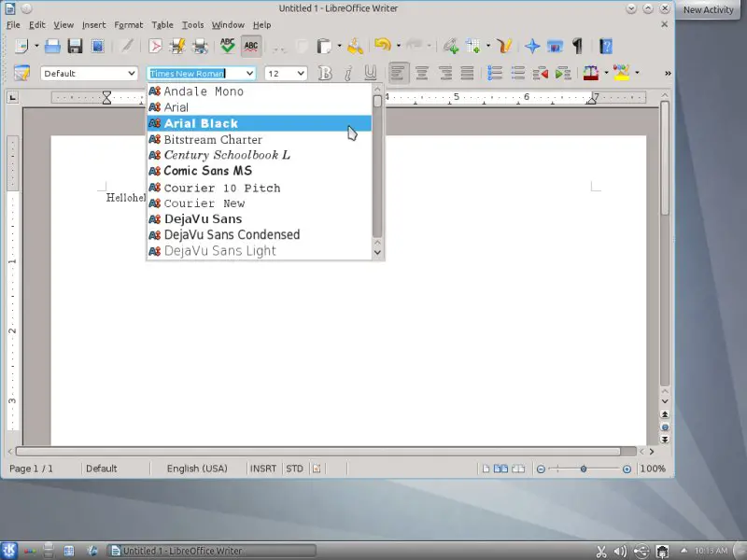Screen dimensions: 747x560
Task: Toggle bulleted list icon
Action: pyautogui.click(x=517, y=74)
